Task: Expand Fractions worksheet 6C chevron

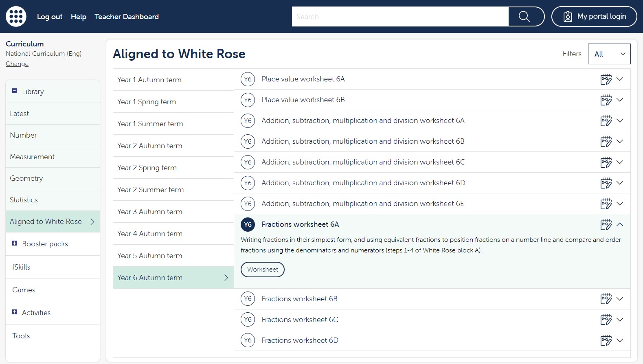Action: 620,320
